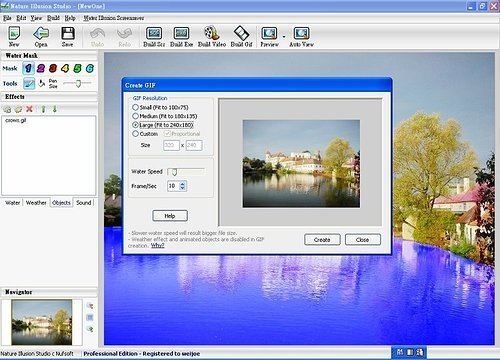Open a file with the Open icon
Image resolution: width=500 pixels, height=360 pixels.
41,34
